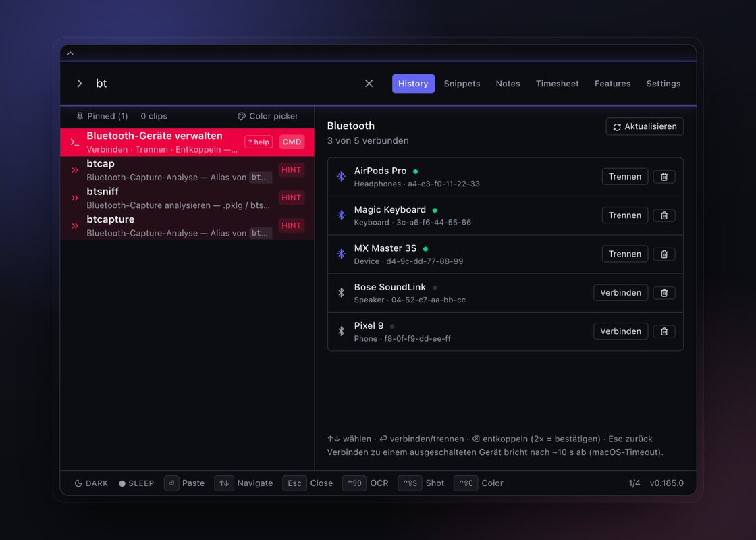Select the btcap hint result
756x540 pixels.
coord(187,169)
